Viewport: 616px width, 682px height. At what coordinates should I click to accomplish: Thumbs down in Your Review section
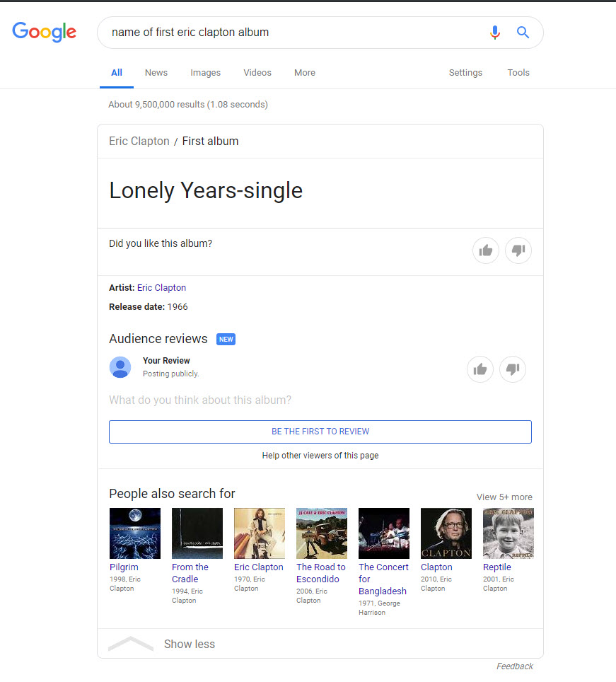tap(513, 369)
